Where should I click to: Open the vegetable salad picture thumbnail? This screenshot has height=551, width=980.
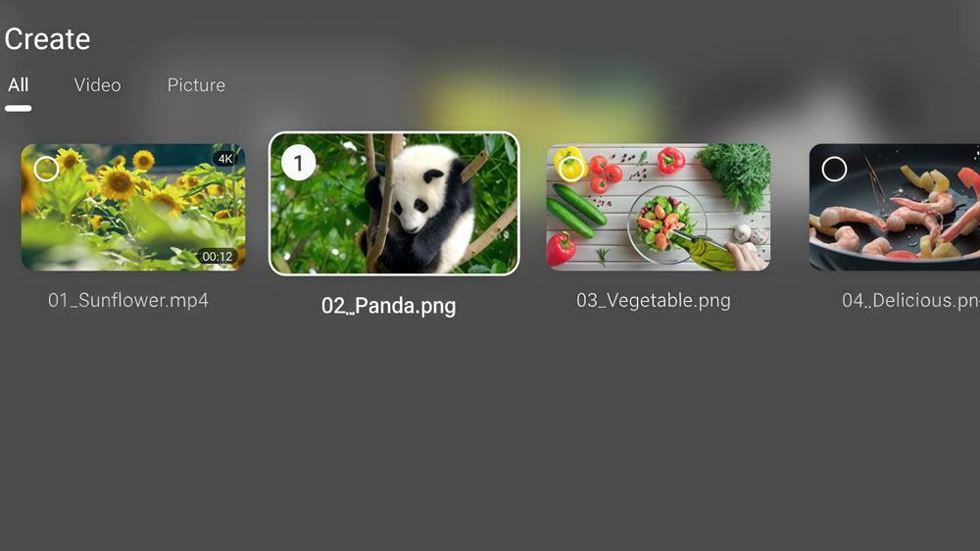659,207
